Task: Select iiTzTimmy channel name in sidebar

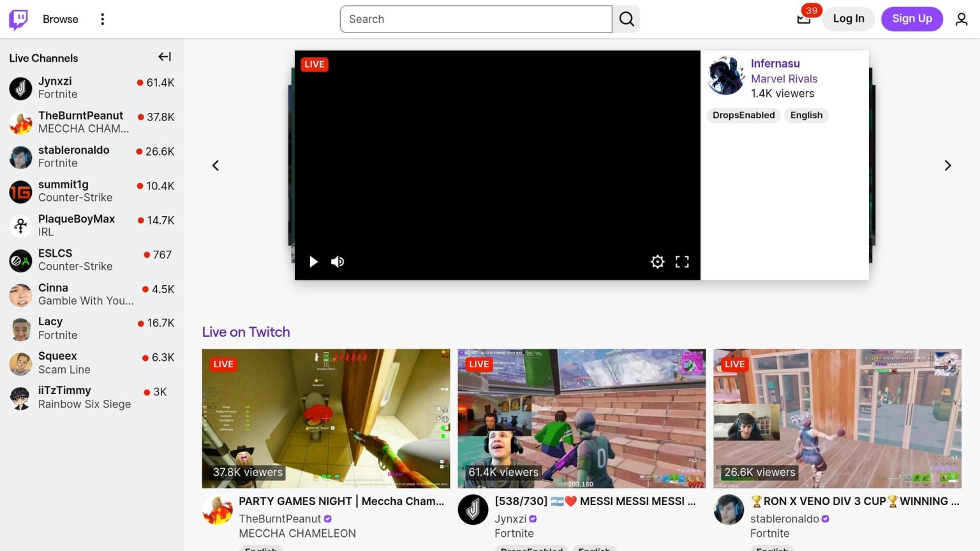Action: 64,390
